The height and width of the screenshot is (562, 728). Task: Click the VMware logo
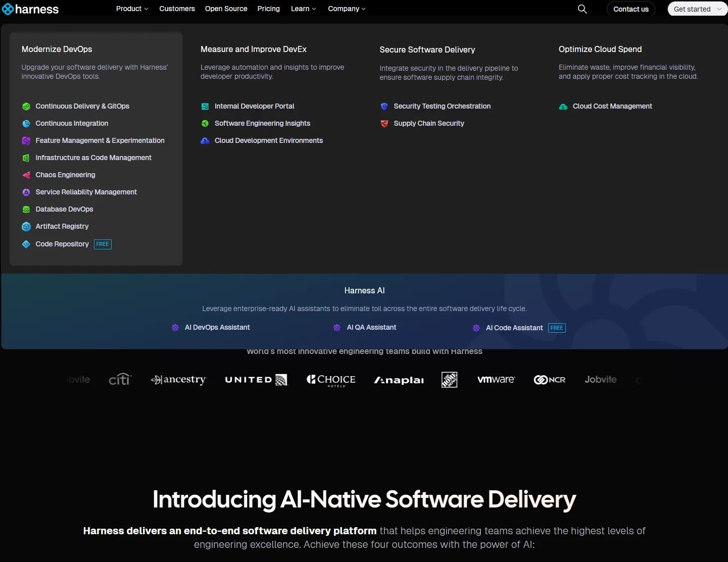tap(496, 380)
